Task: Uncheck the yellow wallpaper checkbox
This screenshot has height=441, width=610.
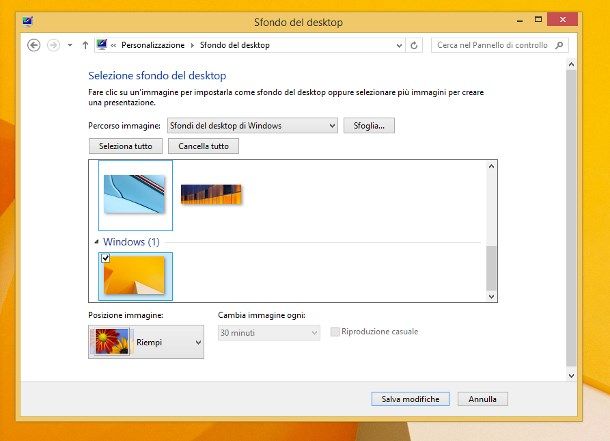Action: tap(105, 258)
